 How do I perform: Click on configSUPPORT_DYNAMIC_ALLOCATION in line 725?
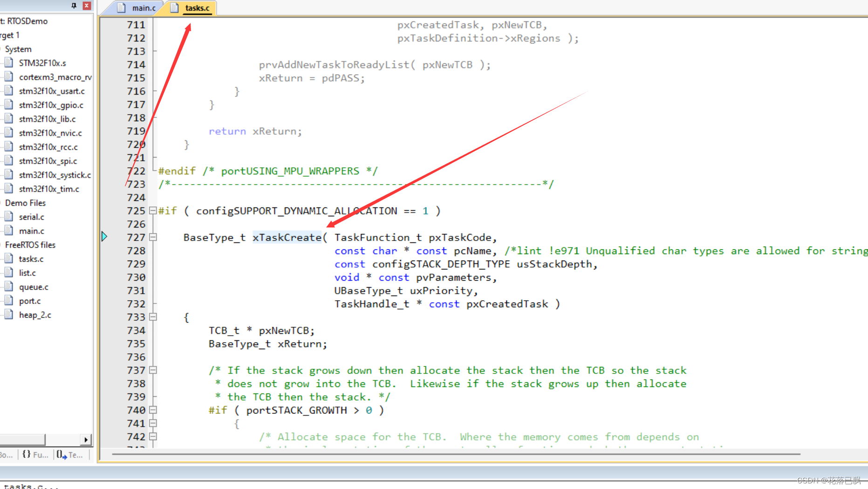[297, 211]
